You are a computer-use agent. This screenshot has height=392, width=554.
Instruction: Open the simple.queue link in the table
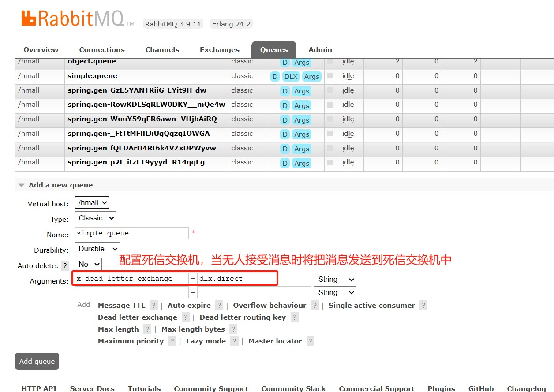point(93,76)
